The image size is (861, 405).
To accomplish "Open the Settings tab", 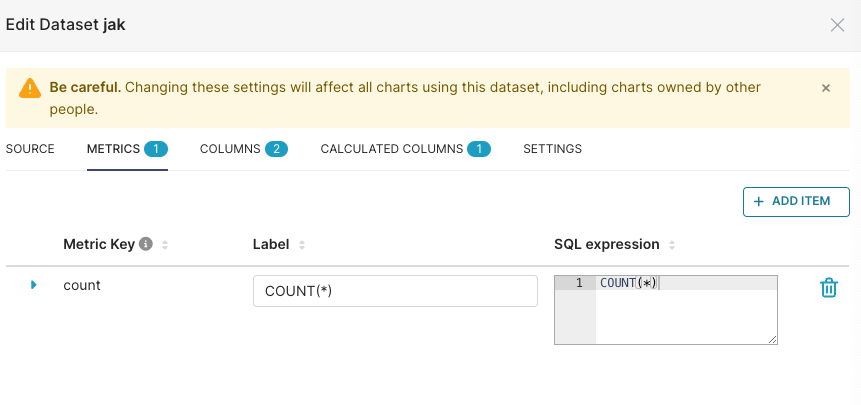I will (552, 149).
